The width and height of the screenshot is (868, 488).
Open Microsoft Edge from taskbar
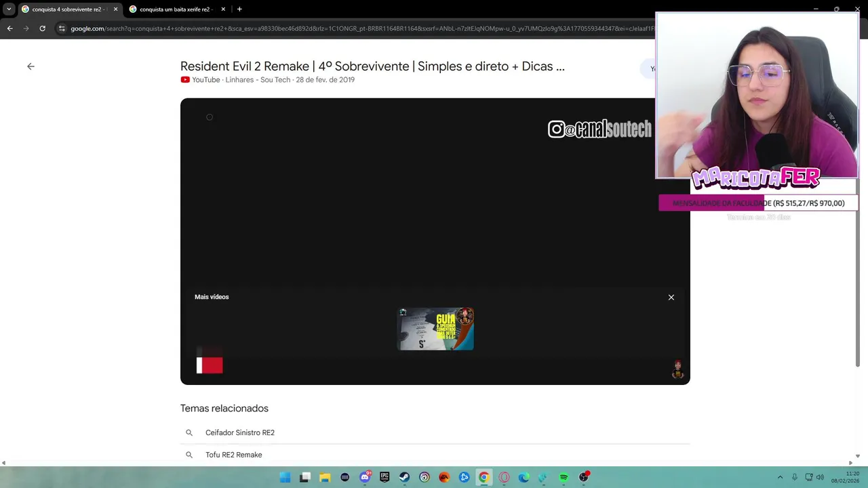pyautogui.click(x=524, y=477)
